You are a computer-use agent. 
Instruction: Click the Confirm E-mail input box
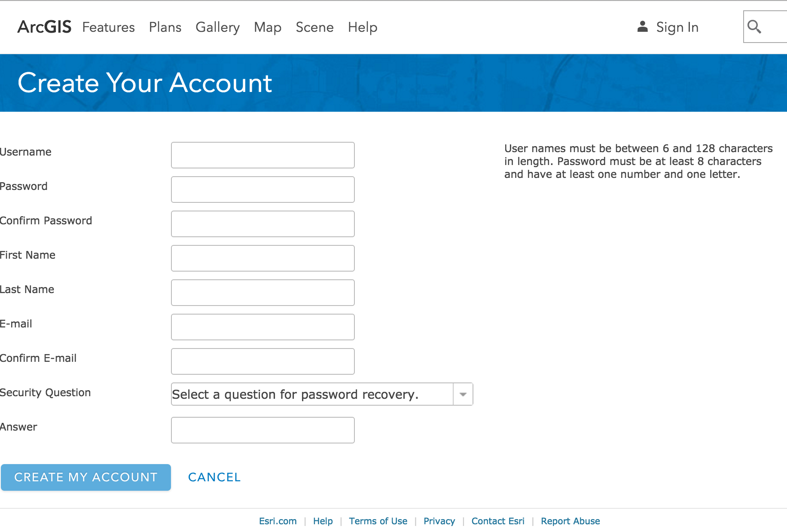263,361
